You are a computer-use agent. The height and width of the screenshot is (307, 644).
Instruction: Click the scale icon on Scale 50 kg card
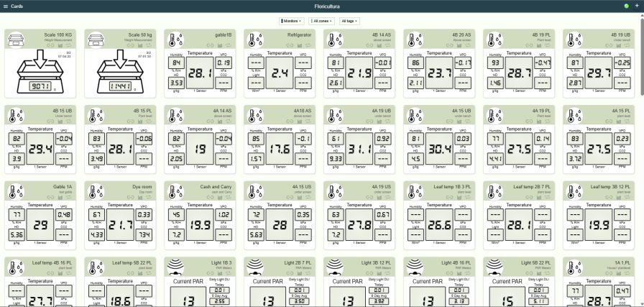click(x=96, y=40)
